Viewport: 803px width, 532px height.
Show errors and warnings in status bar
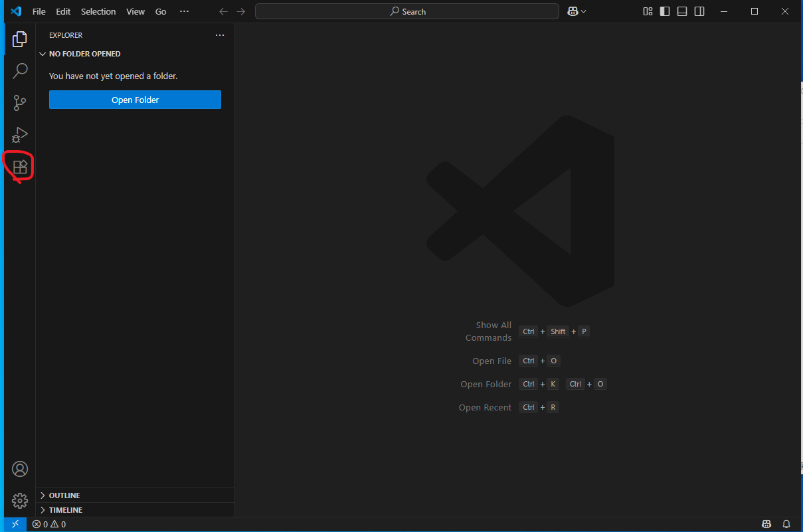point(49,524)
